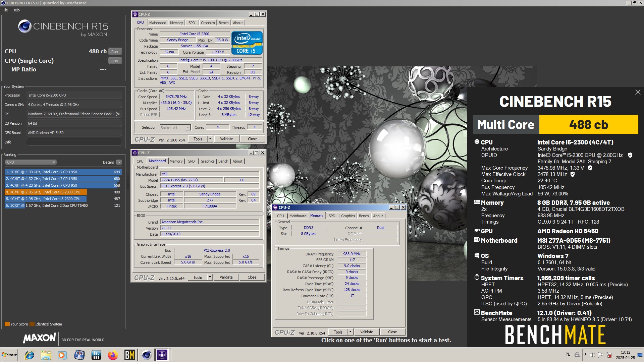
Task: Click the on-screen keyboard tray icon
Action: point(577,354)
